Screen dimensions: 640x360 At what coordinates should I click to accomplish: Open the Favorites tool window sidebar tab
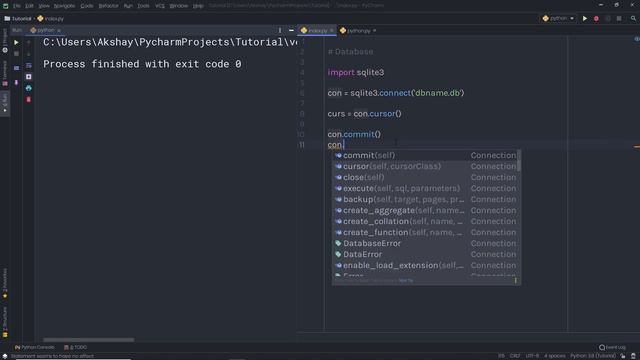5,283
